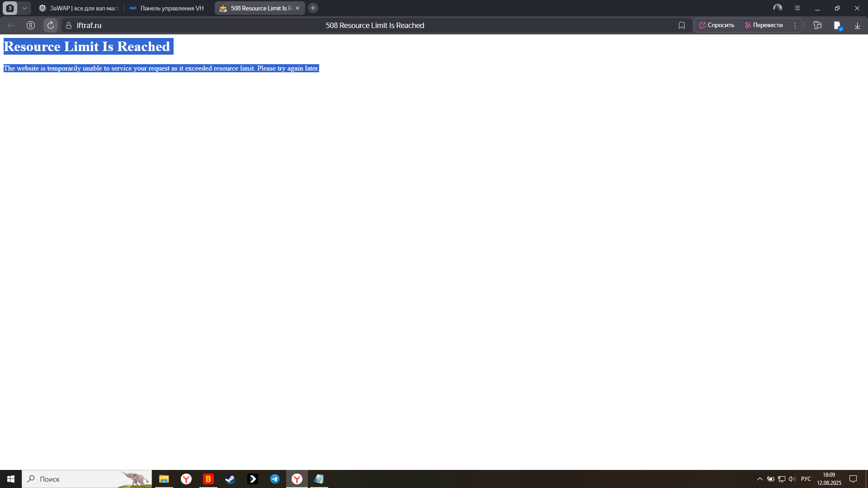This screenshot has height=488, width=868.
Task: Open the profile avatar icon
Action: (778, 8)
